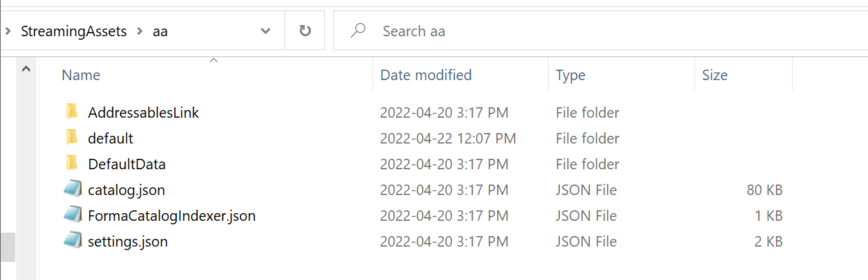Sort files by Date modified column
Image resolution: width=868 pixels, height=280 pixels.
point(425,75)
